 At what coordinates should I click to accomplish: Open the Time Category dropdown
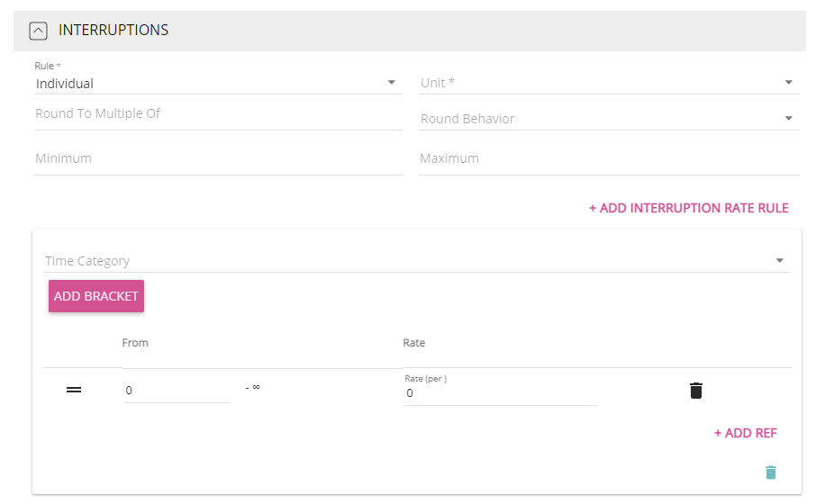pos(416,261)
